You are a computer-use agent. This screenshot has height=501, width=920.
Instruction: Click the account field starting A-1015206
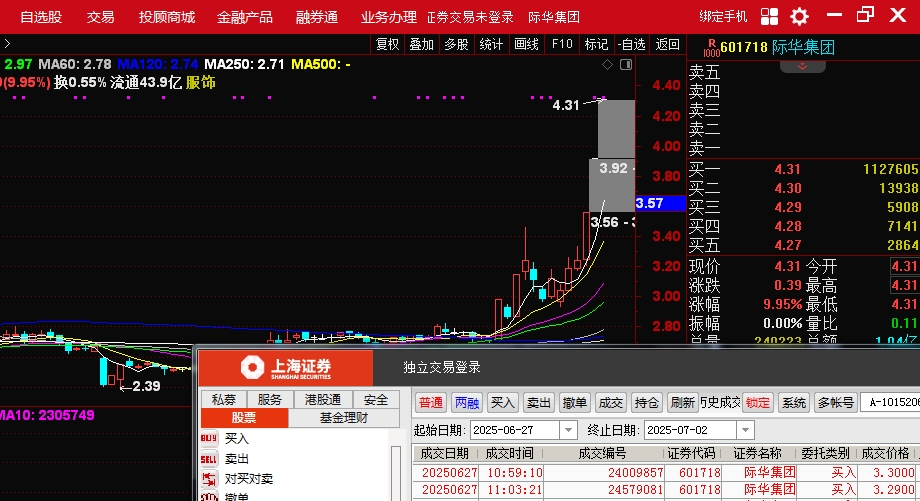coord(891,402)
